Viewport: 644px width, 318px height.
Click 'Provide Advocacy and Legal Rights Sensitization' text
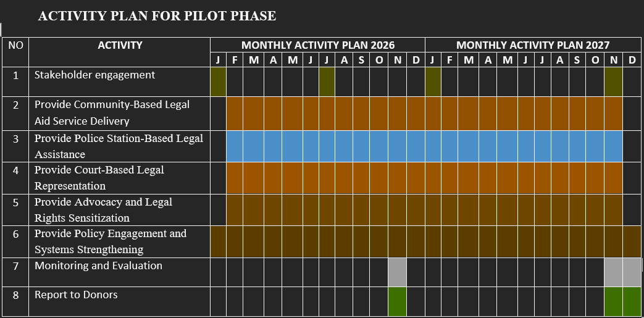(103, 210)
